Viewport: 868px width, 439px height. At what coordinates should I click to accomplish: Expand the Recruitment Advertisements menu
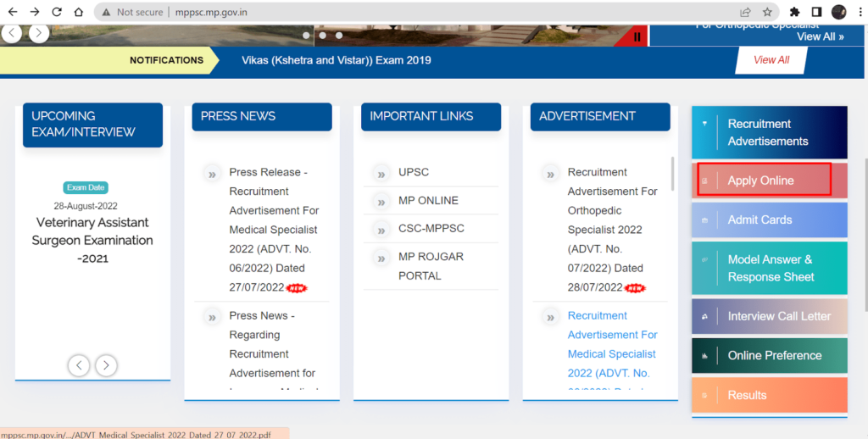pos(769,132)
